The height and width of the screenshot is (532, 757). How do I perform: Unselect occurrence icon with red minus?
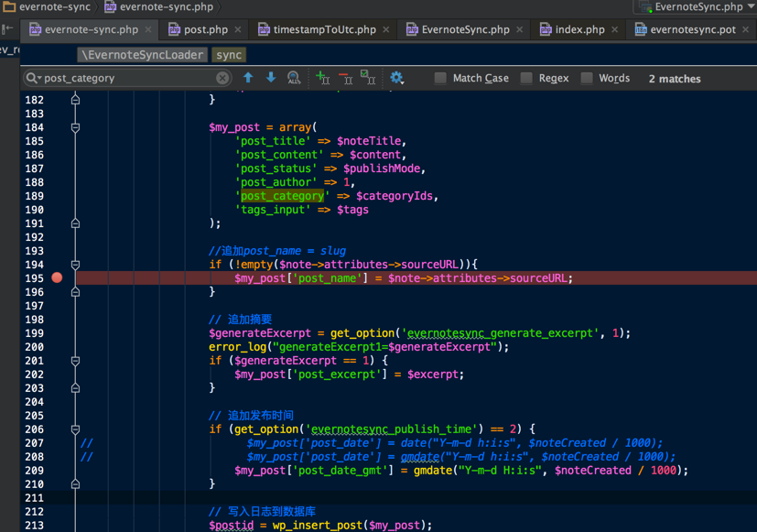[345, 78]
